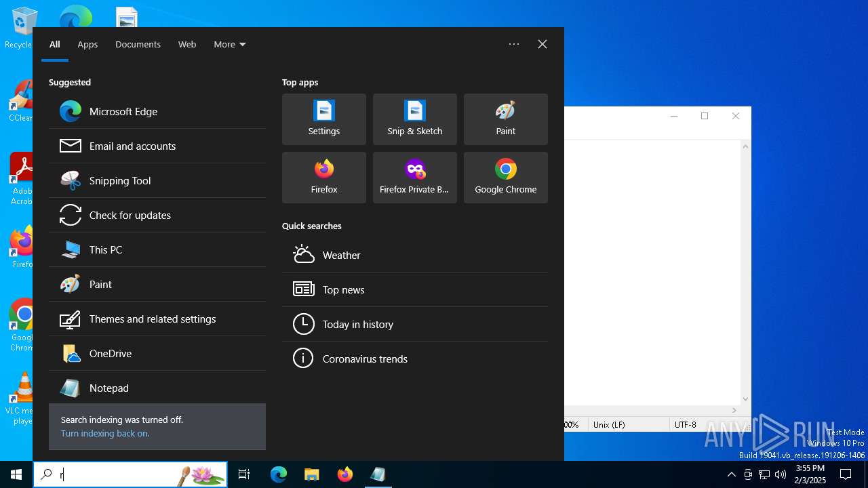Open Firefox Private Browsing tile
868x488 pixels.
click(415, 178)
